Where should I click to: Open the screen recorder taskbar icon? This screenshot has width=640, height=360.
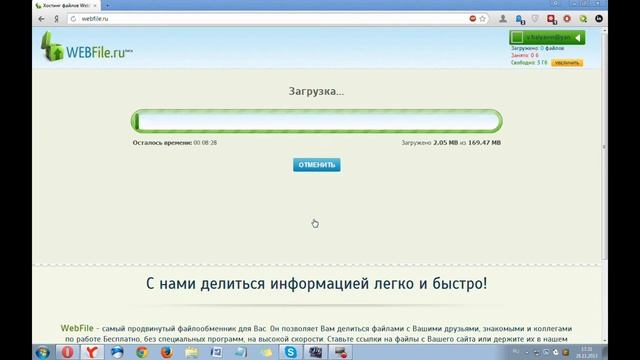coord(340,352)
